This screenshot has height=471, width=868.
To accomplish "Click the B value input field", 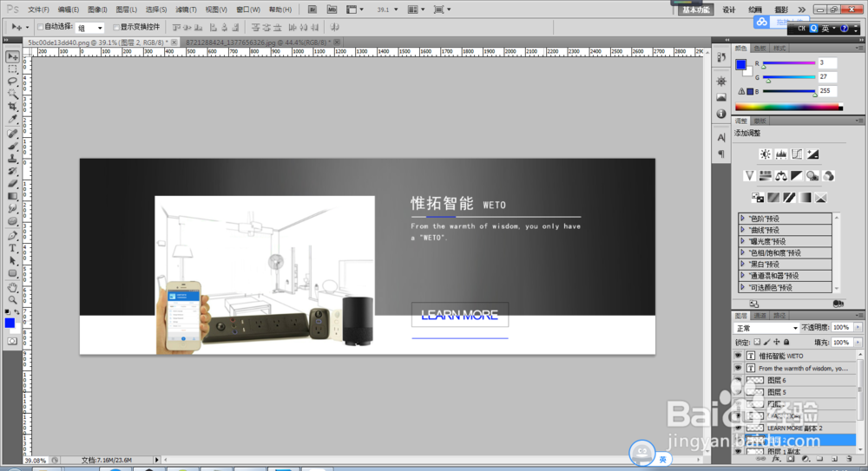I will pyautogui.click(x=827, y=91).
